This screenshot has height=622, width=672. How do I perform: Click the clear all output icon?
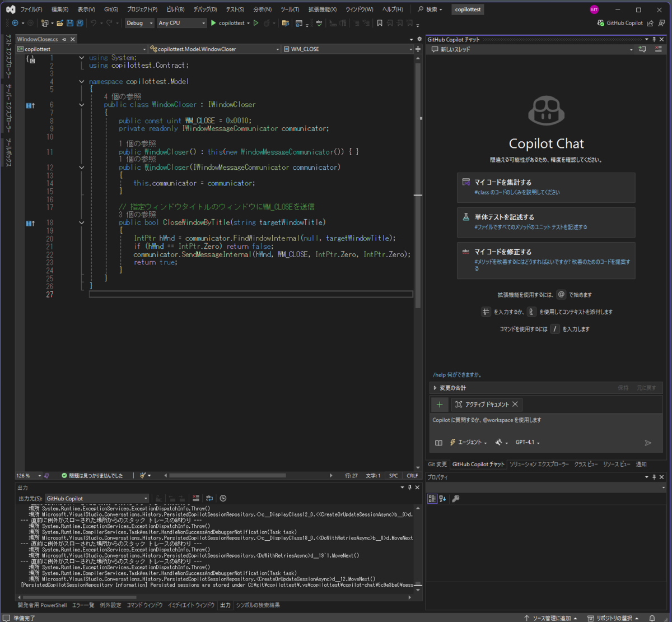(196, 498)
